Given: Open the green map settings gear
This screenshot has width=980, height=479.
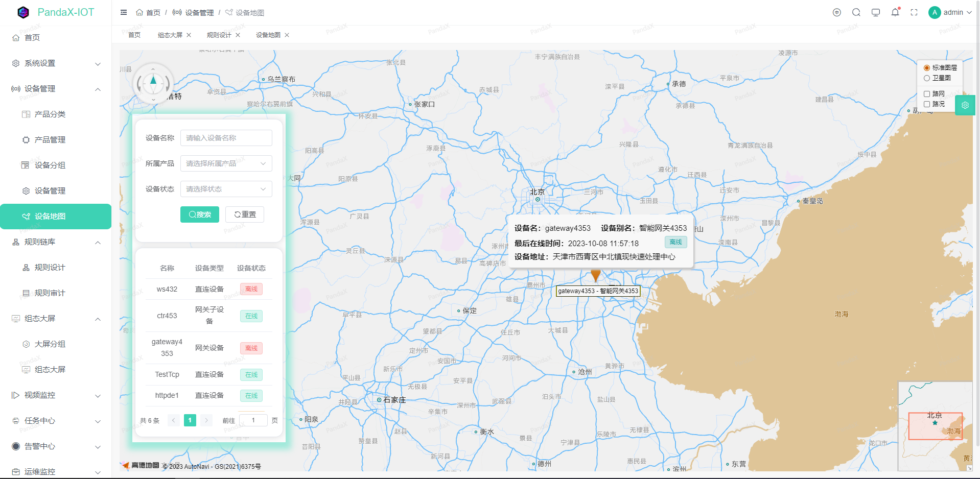Looking at the screenshot, I should coord(965,105).
